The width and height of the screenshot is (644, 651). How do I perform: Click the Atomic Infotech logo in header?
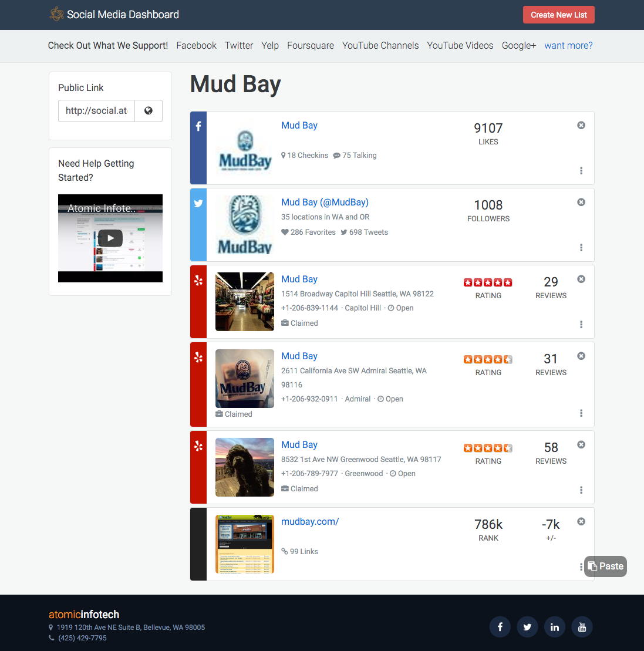pos(56,15)
